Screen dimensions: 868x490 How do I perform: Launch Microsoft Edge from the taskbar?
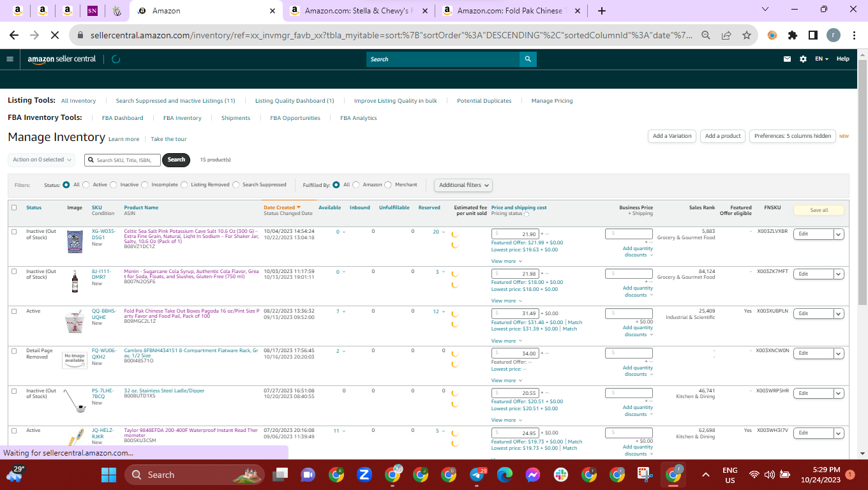(505, 475)
